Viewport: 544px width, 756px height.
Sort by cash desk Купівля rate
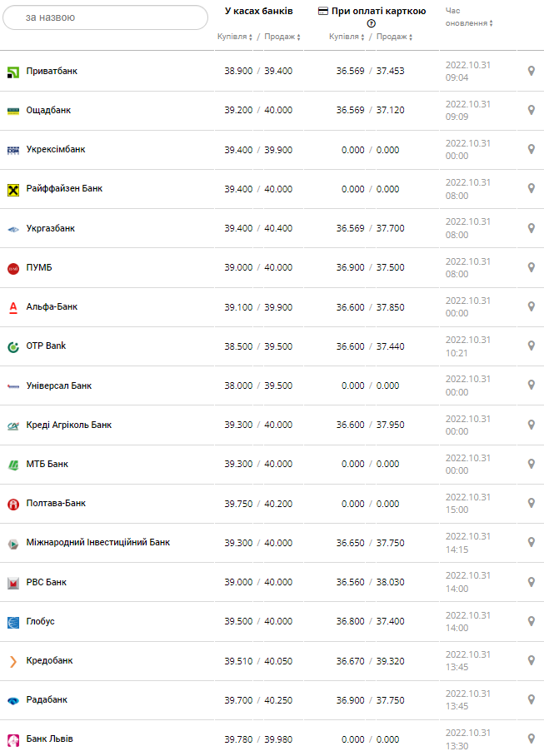tap(235, 37)
